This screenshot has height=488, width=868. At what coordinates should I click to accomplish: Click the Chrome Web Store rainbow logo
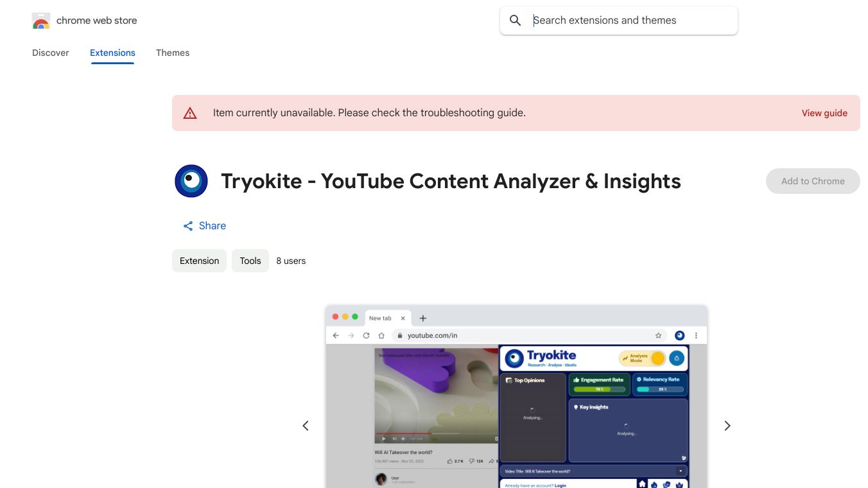coord(41,21)
